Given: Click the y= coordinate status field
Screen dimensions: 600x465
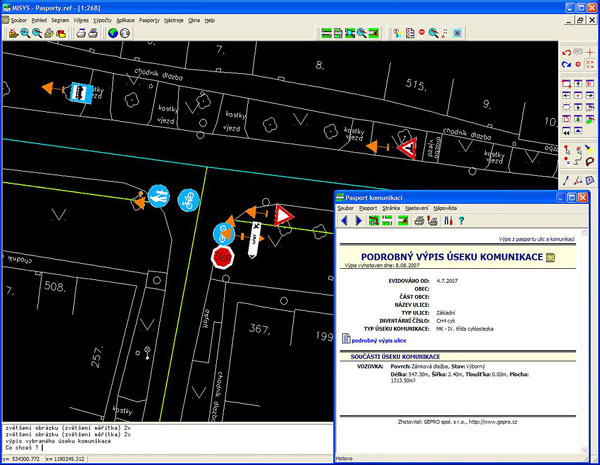Looking at the screenshot, I should (x=23, y=458).
